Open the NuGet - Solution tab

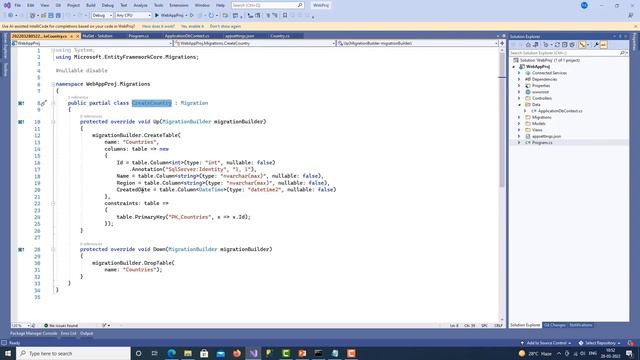(x=98, y=36)
